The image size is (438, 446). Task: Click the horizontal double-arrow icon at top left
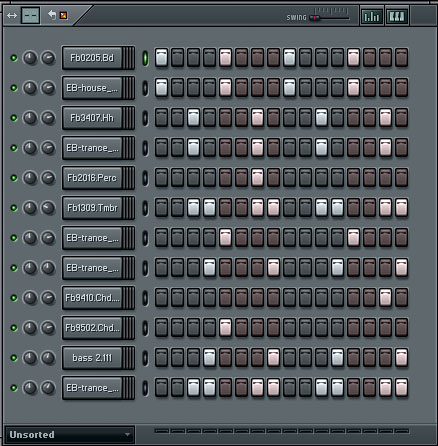12,16
